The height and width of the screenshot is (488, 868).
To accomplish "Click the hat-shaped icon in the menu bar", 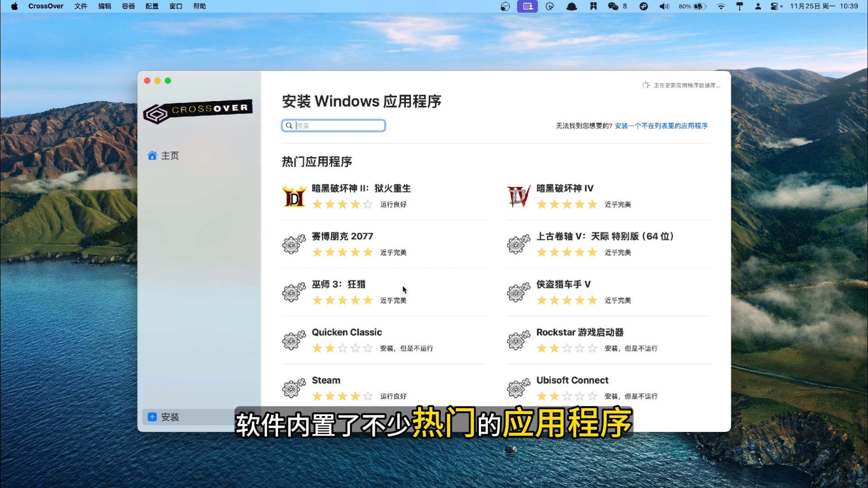I will [571, 6].
